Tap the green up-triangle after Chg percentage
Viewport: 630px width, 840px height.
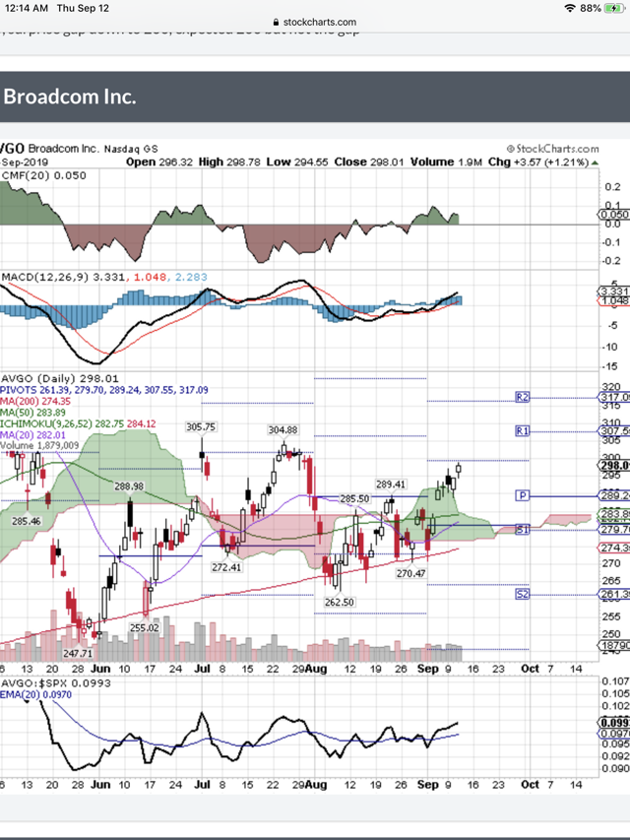click(596, 162)
